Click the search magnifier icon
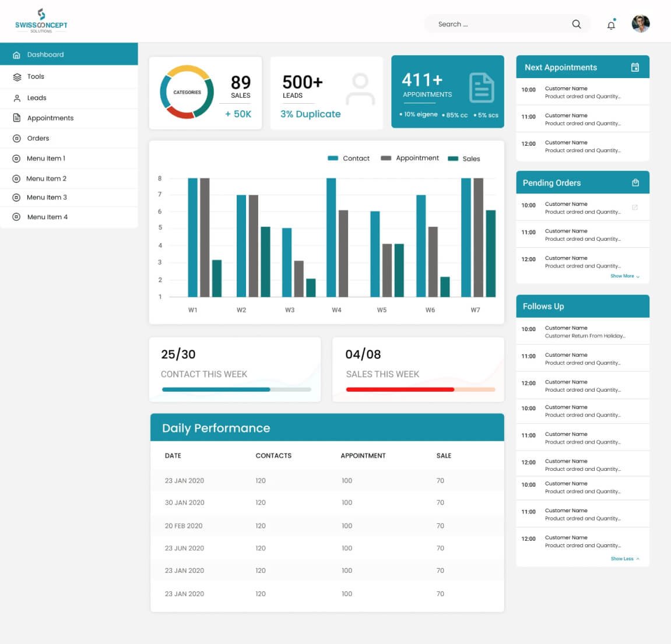 (576, 24)
